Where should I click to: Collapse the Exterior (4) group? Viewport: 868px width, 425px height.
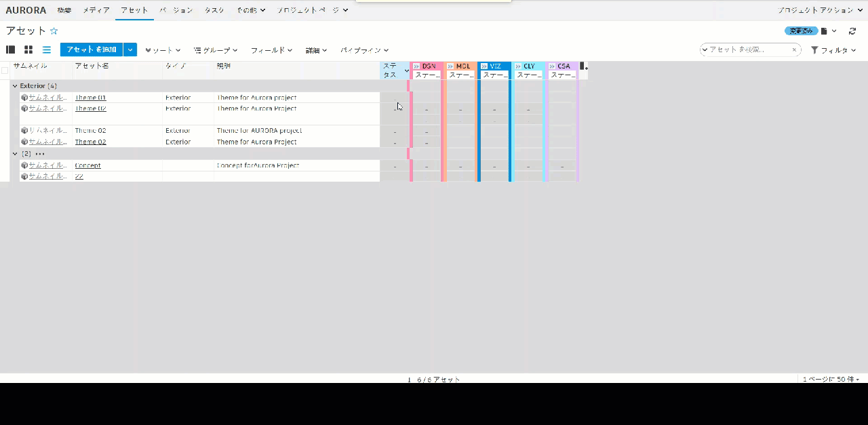15,86
